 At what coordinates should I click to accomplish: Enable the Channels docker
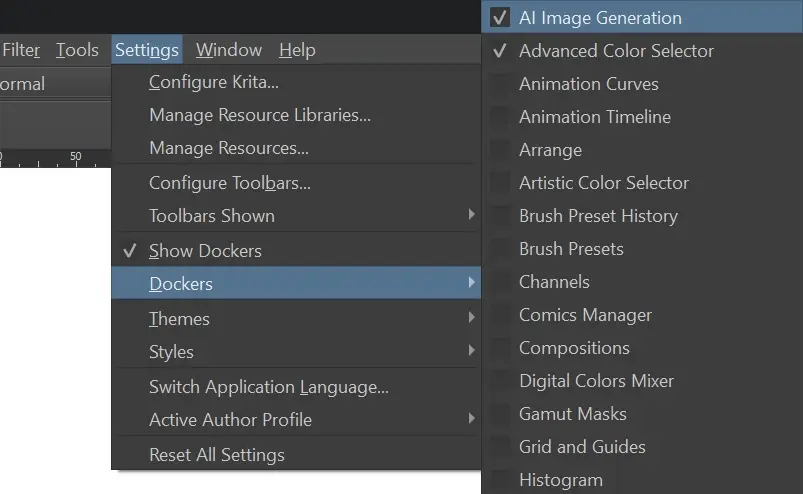642,282
